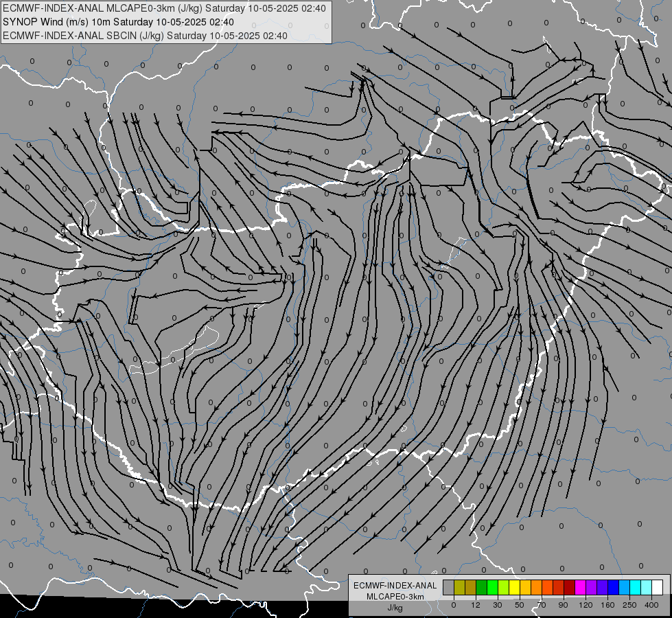Click the legend scale value '30'

[x=498, y=605]
